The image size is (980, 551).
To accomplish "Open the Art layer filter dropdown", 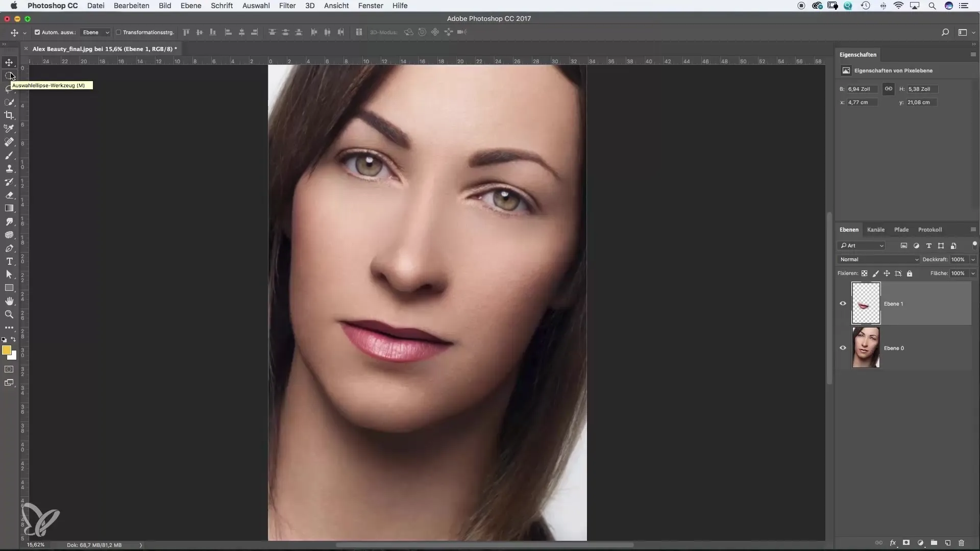I will 862,246.
